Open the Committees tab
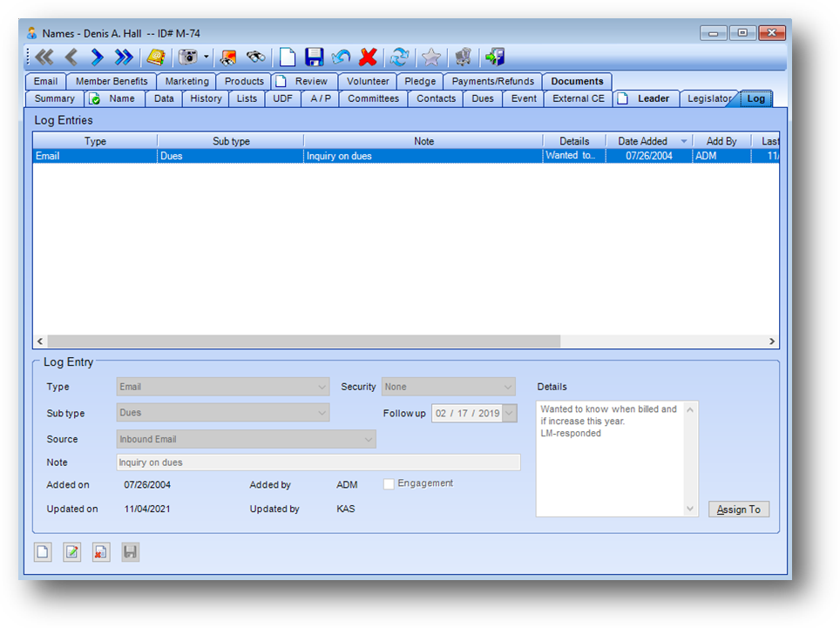Image resolution: width=840 pixels, height=628 pixels. point(374,98)
